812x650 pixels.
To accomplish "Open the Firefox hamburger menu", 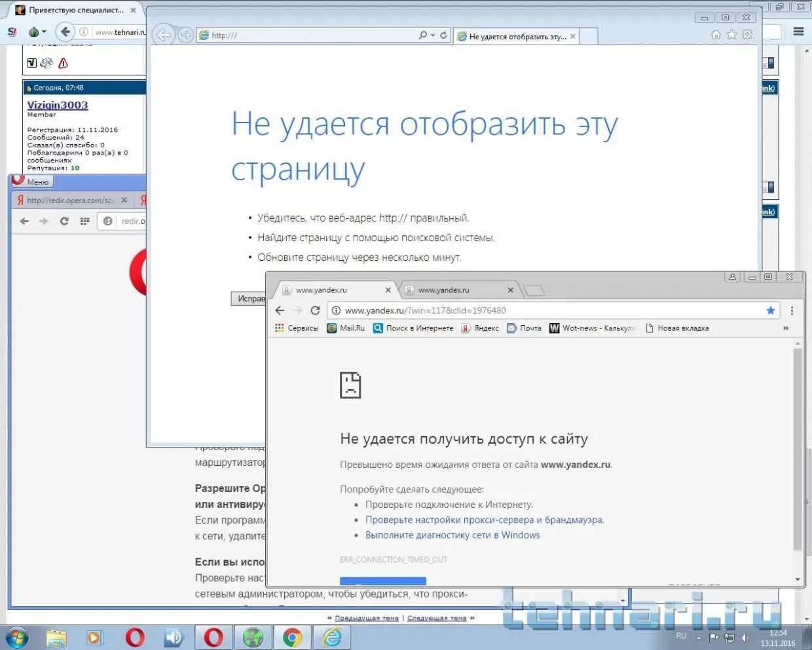I will pyautogui.click(x=799, y=31).
